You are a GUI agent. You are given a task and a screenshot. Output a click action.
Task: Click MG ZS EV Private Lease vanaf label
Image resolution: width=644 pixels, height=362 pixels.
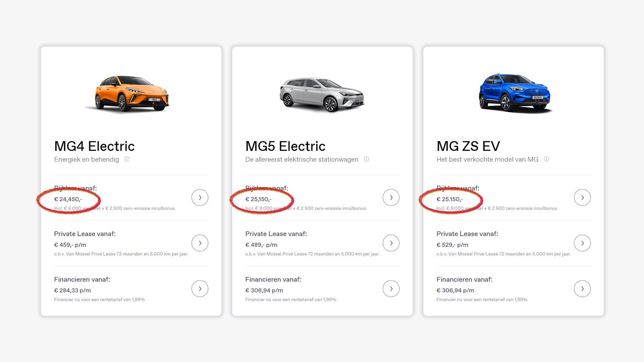[x=467, y=234]
